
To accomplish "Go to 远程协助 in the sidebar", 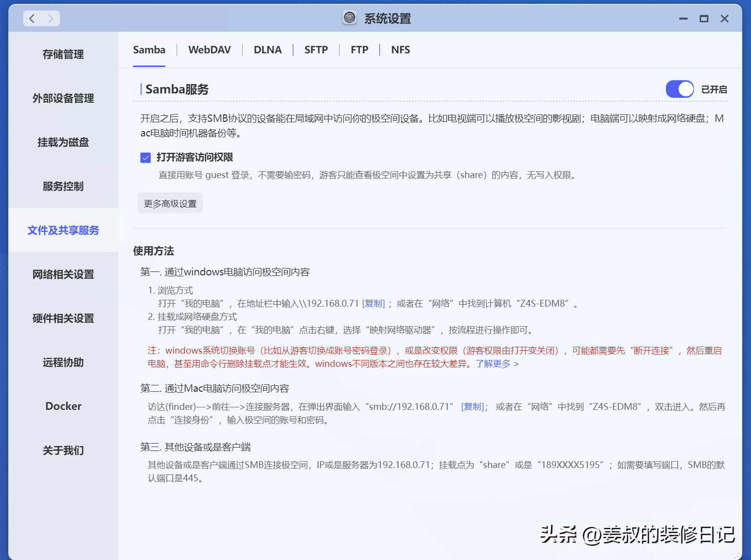I will [63, 362].
